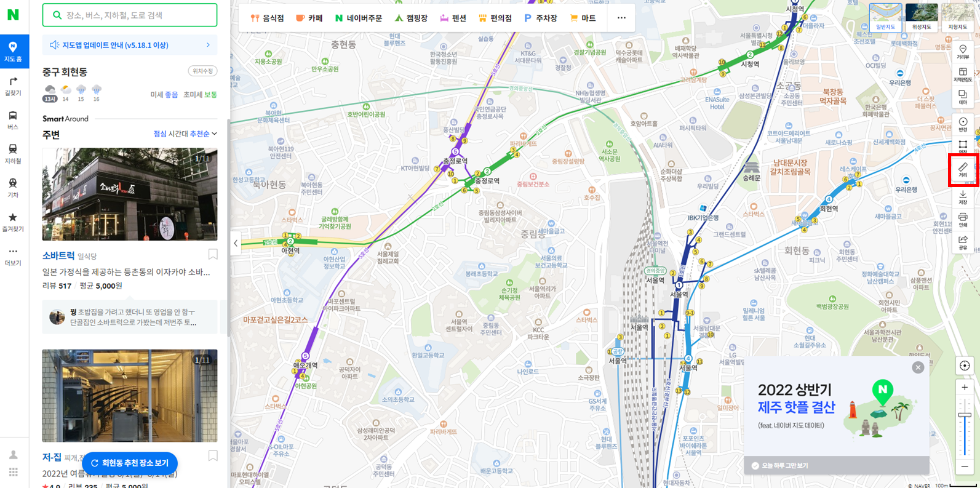Viewport: 980px width, 488px height.
Task: Zoom out with the minus button
Action: tap(964, 466)
